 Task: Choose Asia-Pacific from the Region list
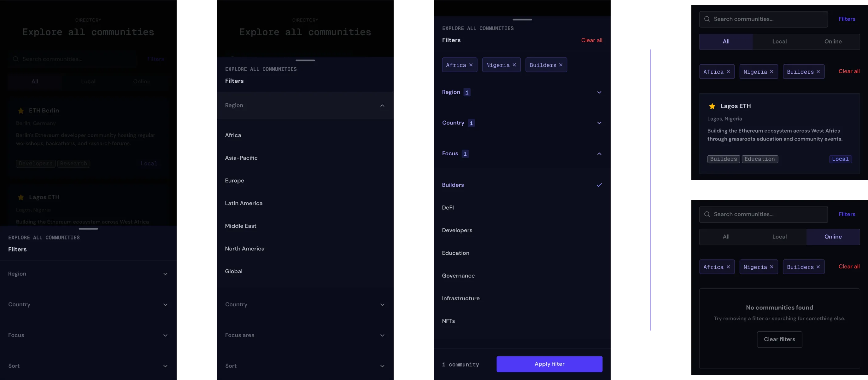click(305, 158)
